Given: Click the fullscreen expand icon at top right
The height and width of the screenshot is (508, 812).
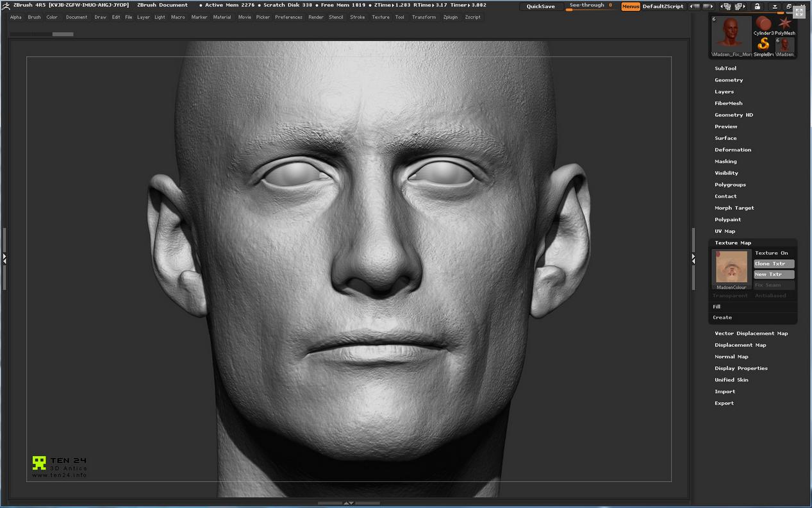Looking at the screenshot, I should click(800, 12).
